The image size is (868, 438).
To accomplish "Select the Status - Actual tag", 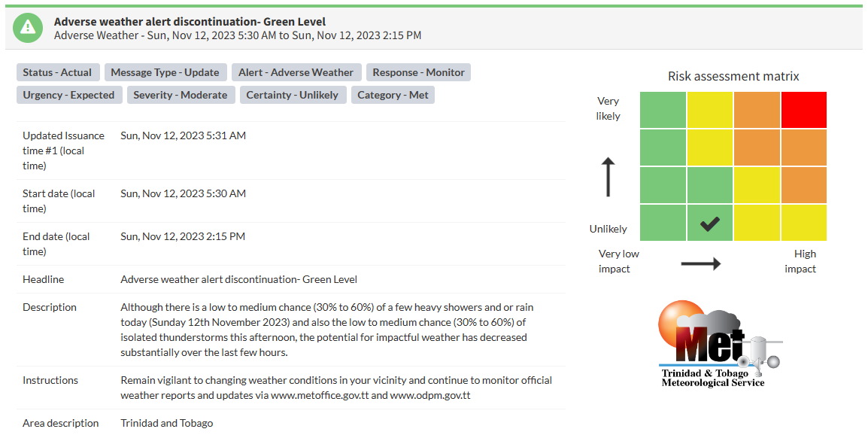I will [57, 72].
